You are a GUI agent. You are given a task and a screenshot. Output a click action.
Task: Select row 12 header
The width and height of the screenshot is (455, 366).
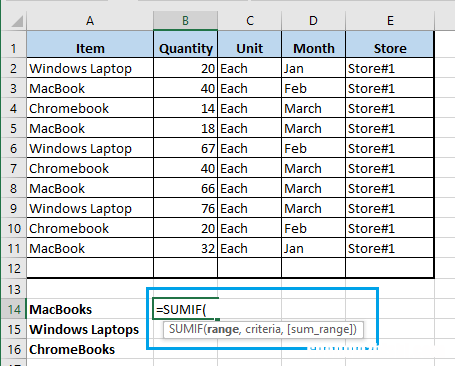(13, 269)
